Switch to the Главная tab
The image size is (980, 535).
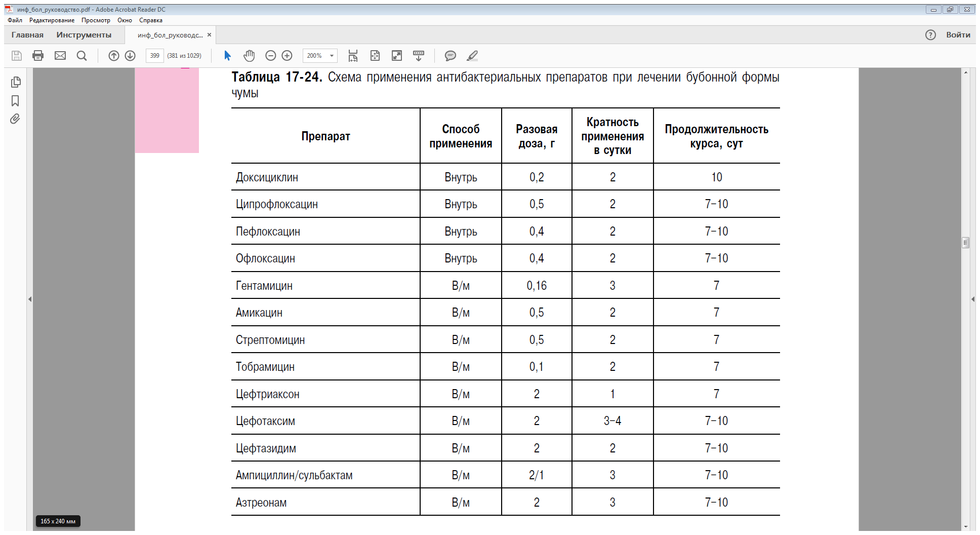click(27, 35)
